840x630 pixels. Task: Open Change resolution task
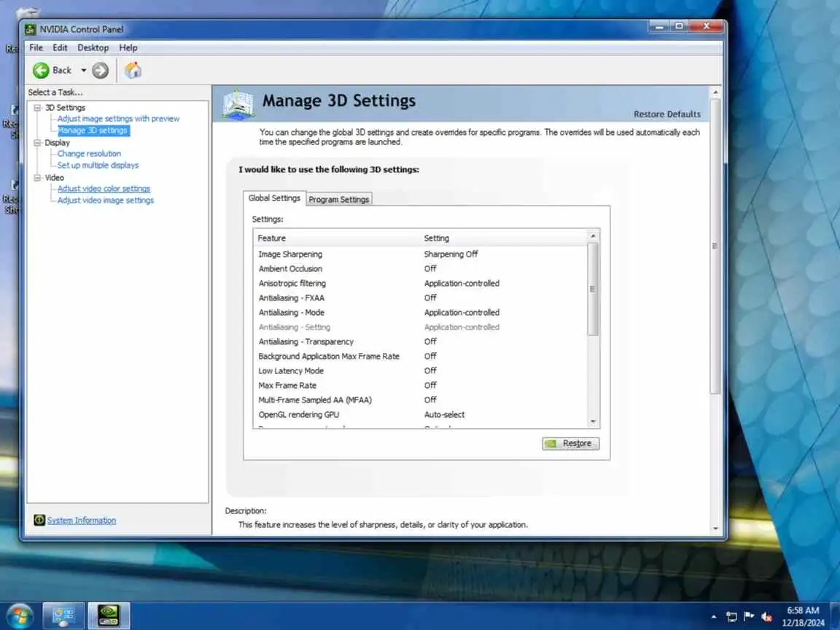tap(89, 154)
